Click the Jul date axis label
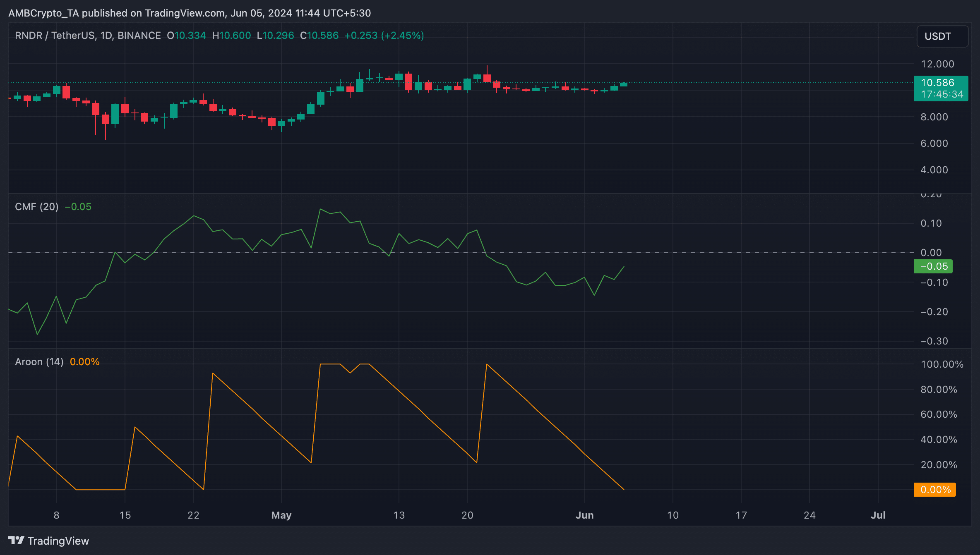The height and width of the screenshot is (555, 980). (878, 515)
